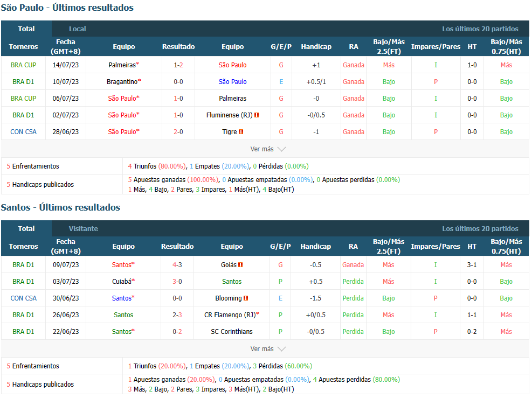
Task: Select Total tab in São Paulo table
Action: tap(26, 29)
